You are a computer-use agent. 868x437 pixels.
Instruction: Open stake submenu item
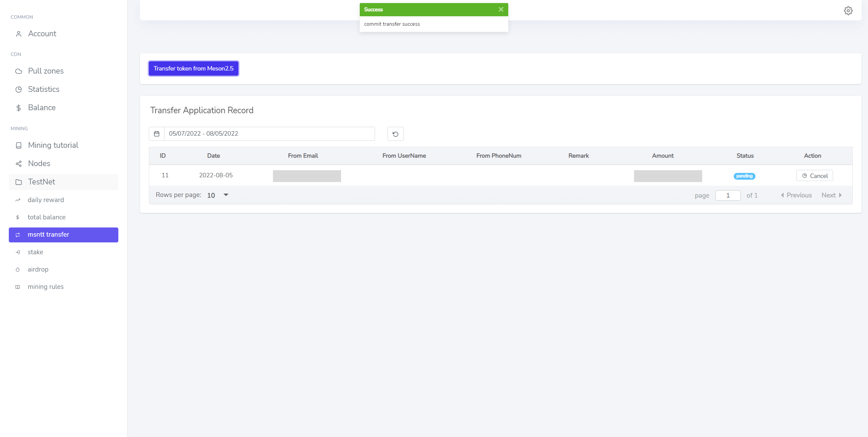pyautogui.click(x=64, y=252)
